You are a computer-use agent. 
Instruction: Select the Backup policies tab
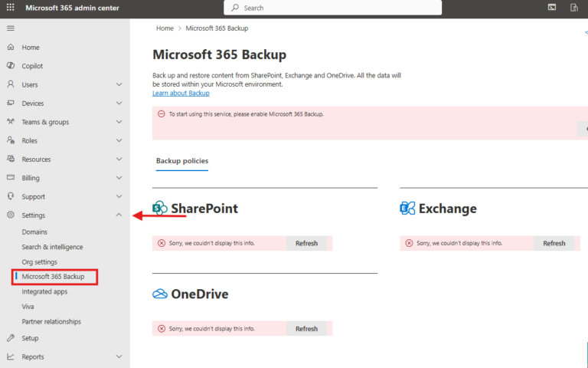[182, 161]
